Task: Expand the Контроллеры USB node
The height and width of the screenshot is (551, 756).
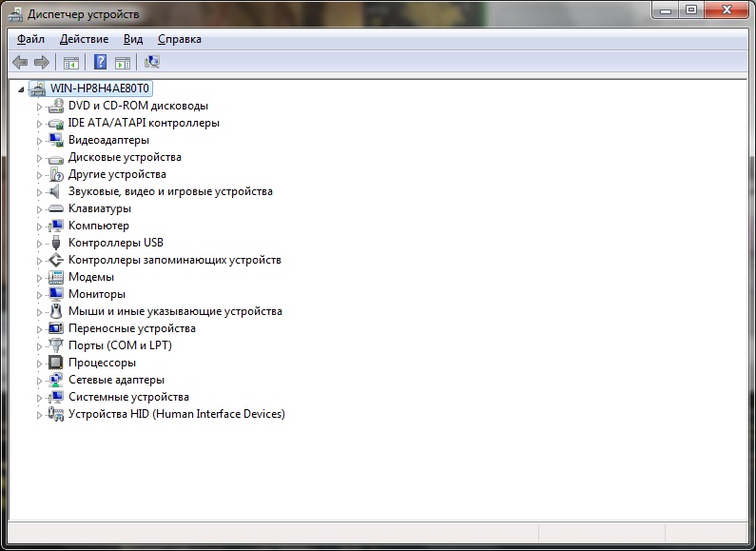Action: pyautogui.click(x=40, y=244)
